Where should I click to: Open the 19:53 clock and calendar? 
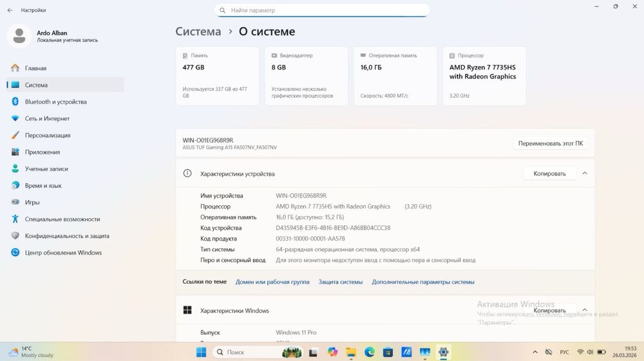(x=624, y=352)
